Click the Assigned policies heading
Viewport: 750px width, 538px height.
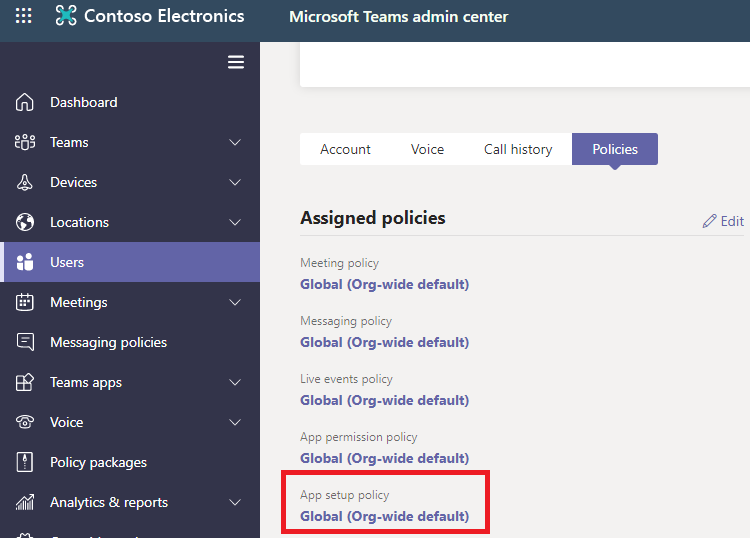[373, 218]
